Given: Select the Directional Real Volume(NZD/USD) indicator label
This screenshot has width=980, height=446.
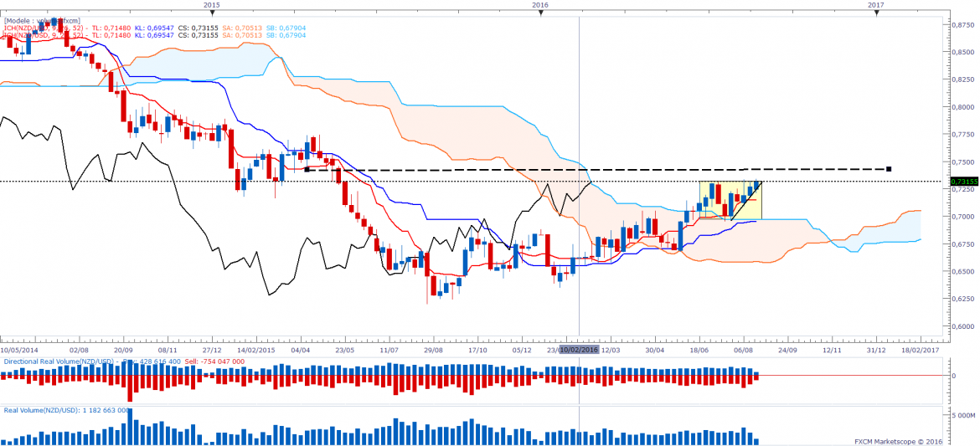Looking at the screenshot, I should pos(59,361).
